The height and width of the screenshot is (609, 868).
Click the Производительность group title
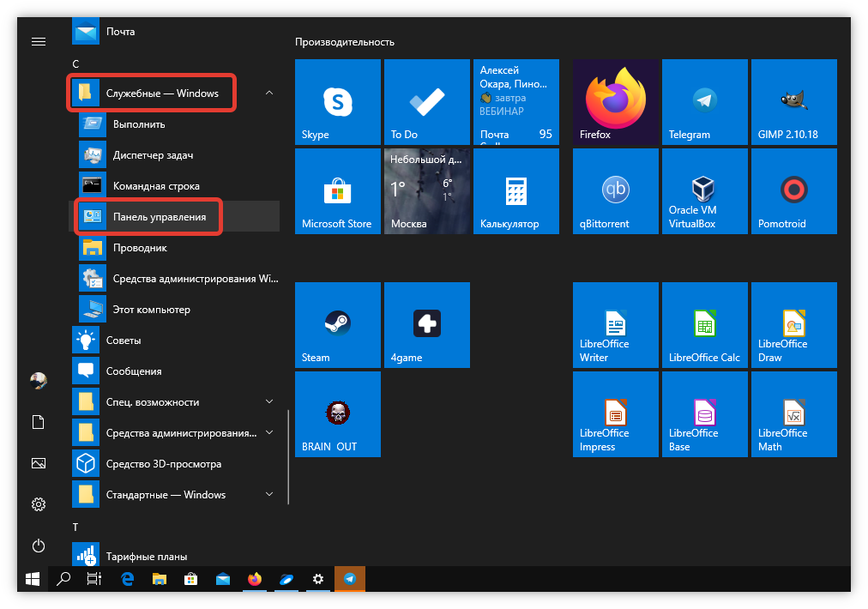pyautogui.click(x=344, y=42)
